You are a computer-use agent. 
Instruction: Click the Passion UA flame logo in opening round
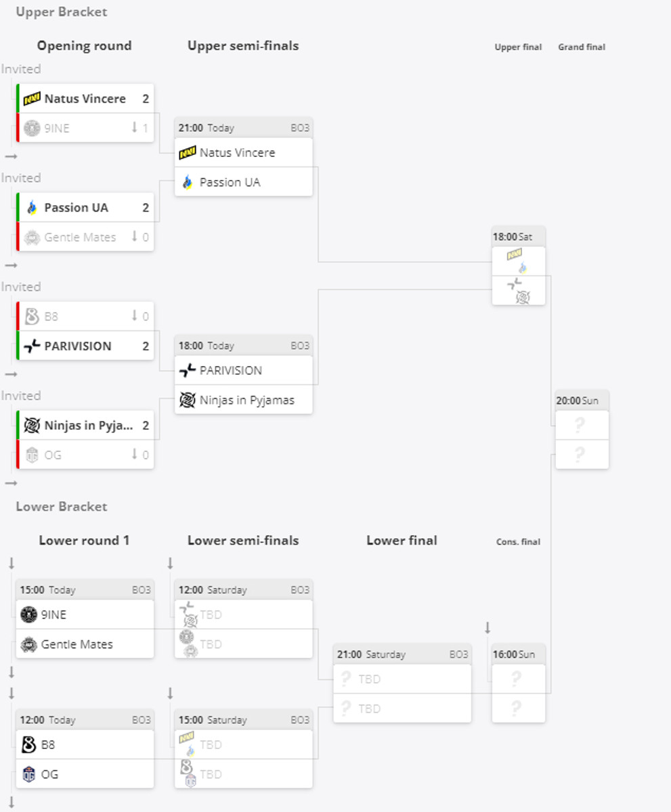point(32,208)
